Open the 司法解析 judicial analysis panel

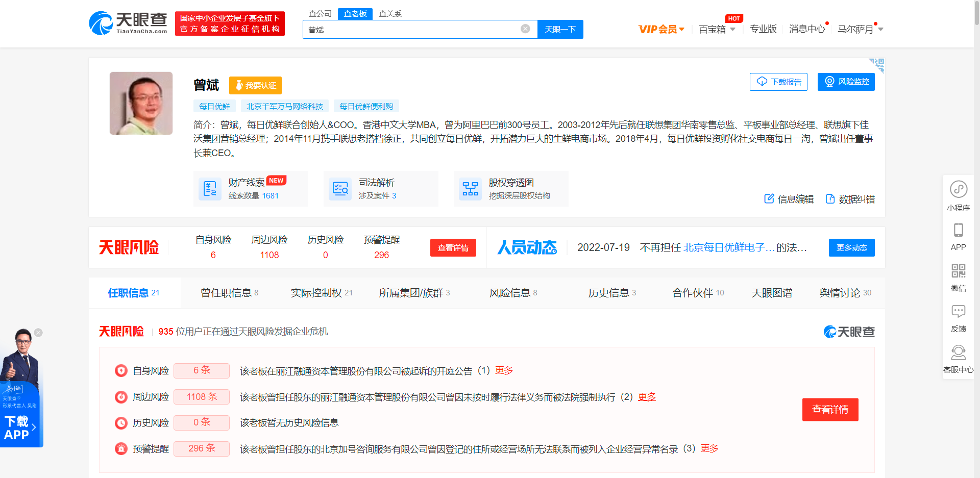[380, 189]
